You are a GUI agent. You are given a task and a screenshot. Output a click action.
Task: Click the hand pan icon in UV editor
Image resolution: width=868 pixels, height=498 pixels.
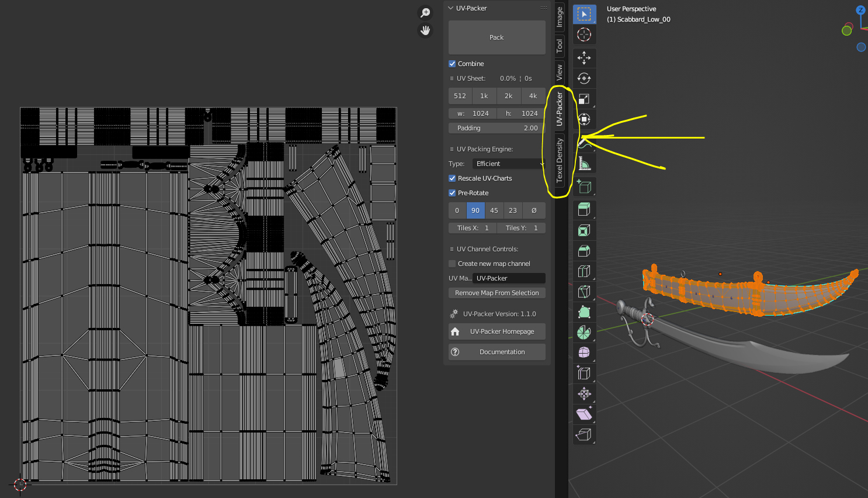[x=425, y=30]
